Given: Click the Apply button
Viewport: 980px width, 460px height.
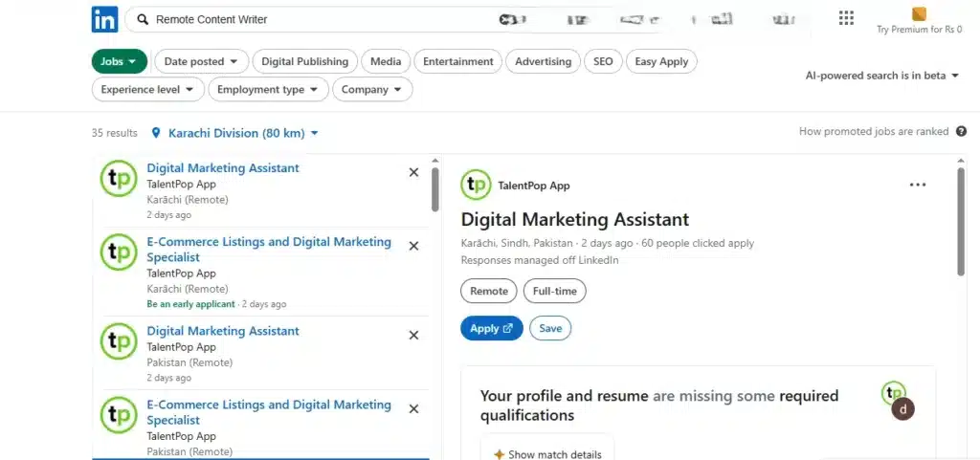Looking at the screenshot, I should (x=491, y=328).
